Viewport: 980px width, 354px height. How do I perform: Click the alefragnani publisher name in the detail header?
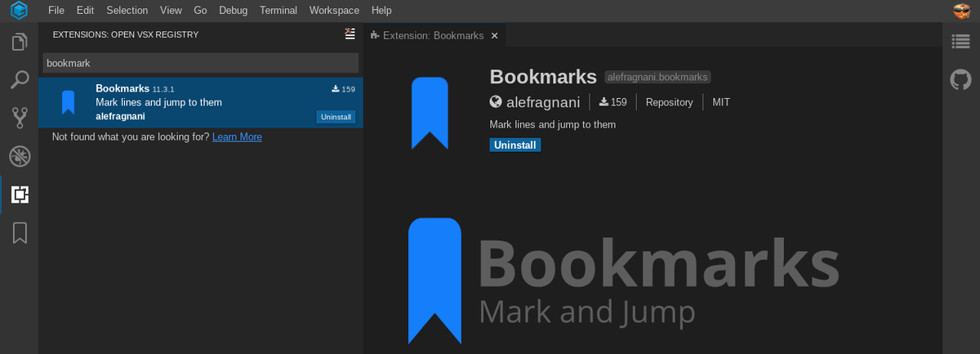pos(543,102)
